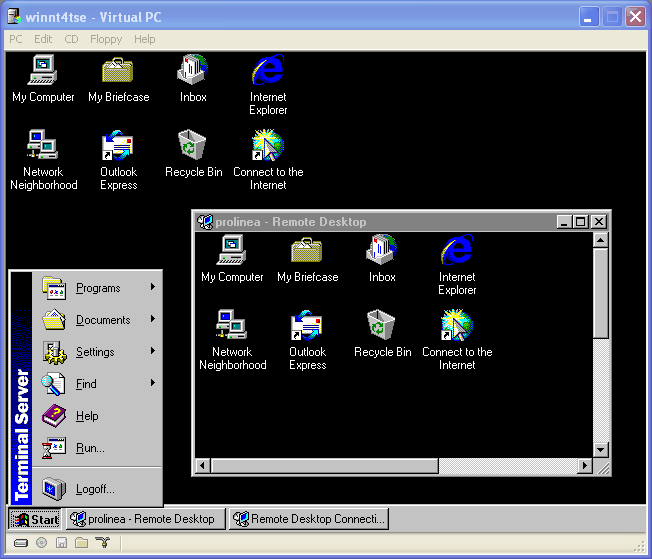Expand the Settings submenu in Start menu
The height and width of the screenshot is (559, 652).
tap(97, 352)
